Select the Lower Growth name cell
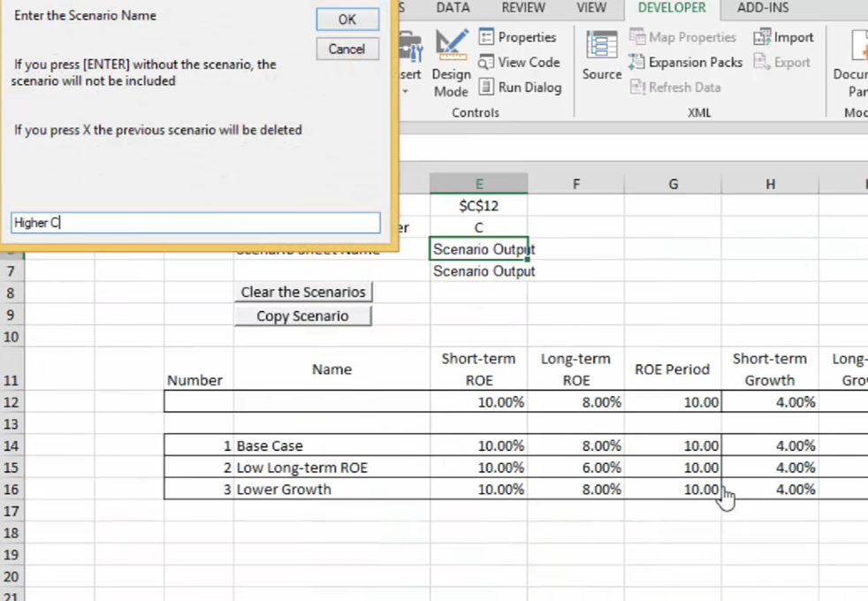Image resolution: width=868 pixels, height=601 pixels. coord(331,490)
